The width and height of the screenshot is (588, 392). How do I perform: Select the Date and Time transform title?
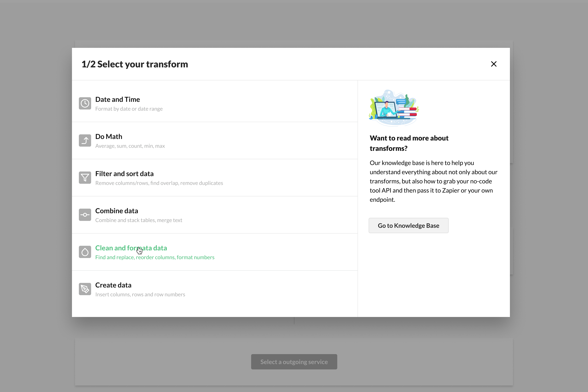tap(118, 100)
